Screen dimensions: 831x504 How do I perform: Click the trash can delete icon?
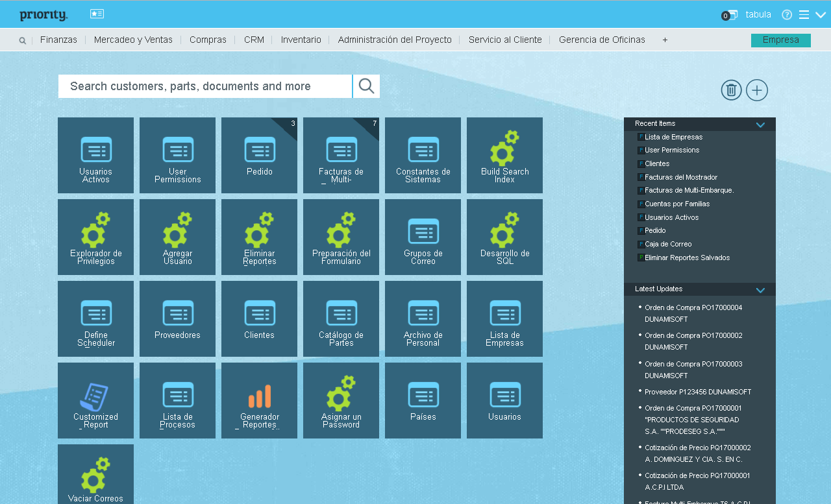click(x=731, y=90)
